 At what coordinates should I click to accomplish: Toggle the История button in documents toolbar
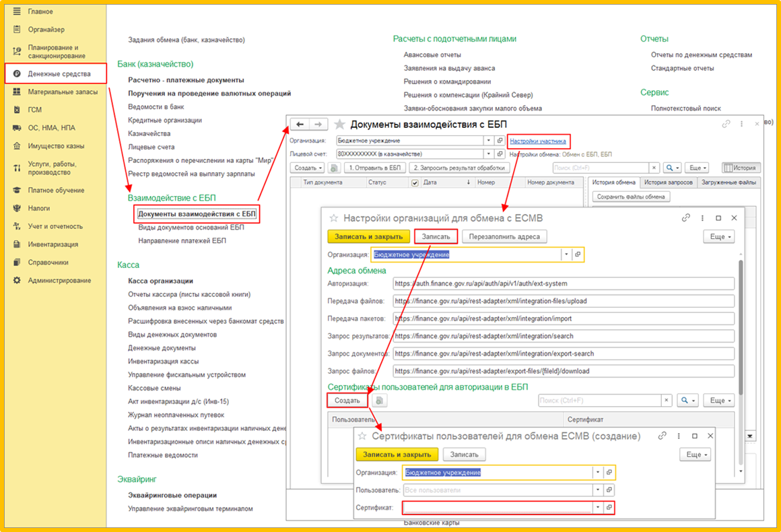point(741,168)
